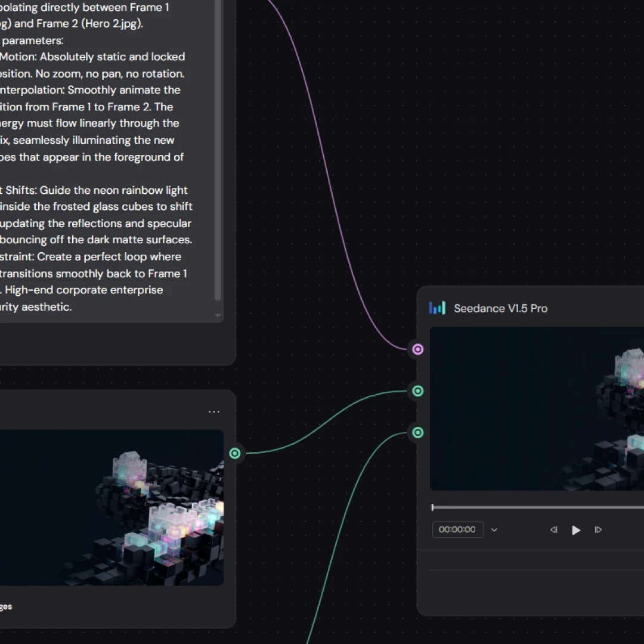Image resolution: width=644 pixels, height=644 pixels.
Task: Click the Seedance V1.5 Pro node title
Action: 500,308
